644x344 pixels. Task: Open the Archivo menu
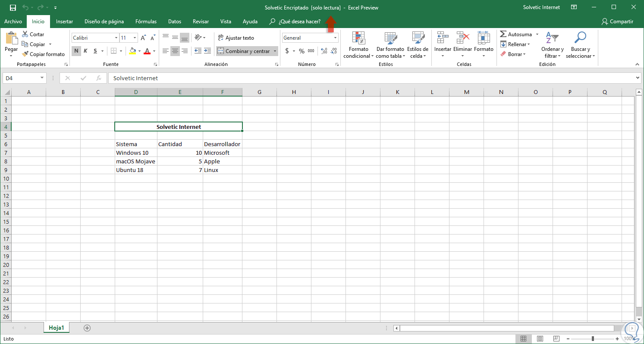(13, 21)
